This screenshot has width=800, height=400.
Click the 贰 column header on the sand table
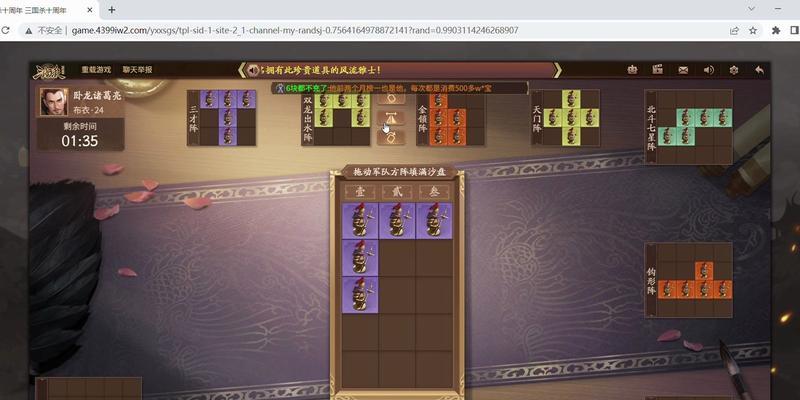click(x=397, y=192)
